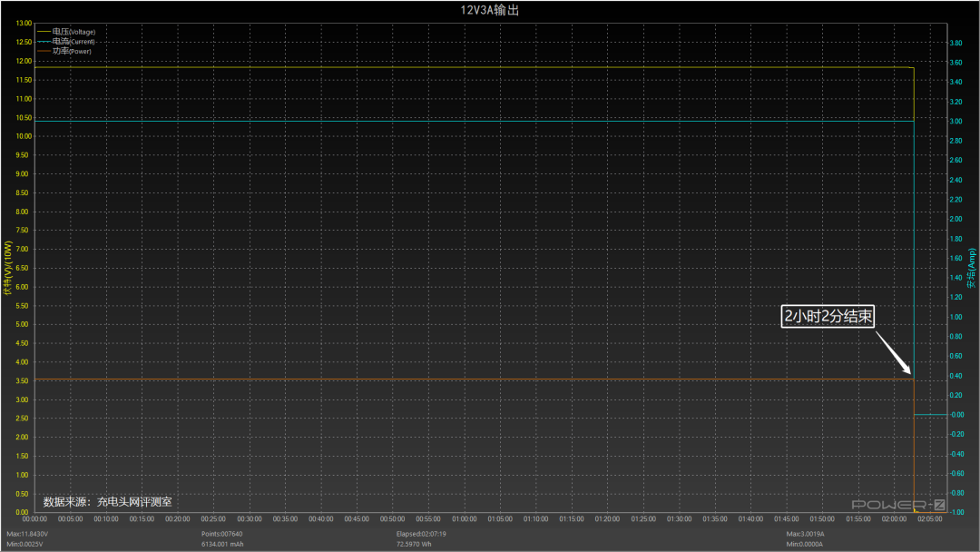Click the 72.5970 Wh energy value
Viewport: 980px width, 552px height.
(x=414, y=544)
